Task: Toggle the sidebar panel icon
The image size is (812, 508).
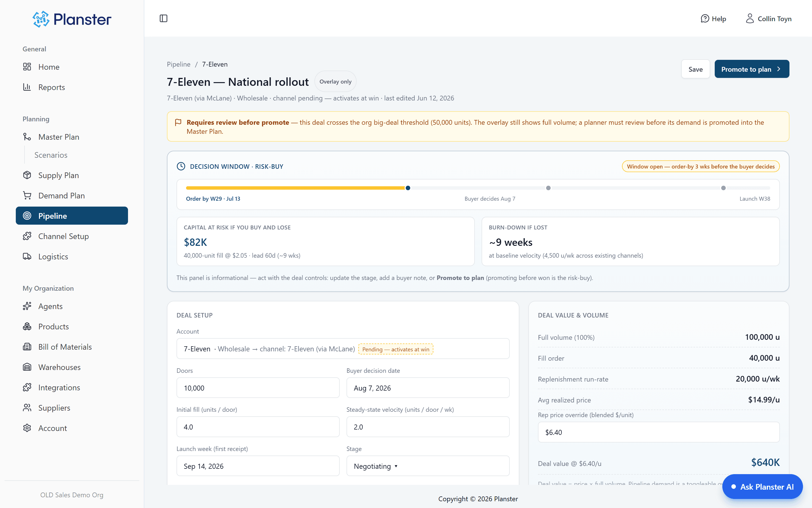Action: tap(164, 18)
